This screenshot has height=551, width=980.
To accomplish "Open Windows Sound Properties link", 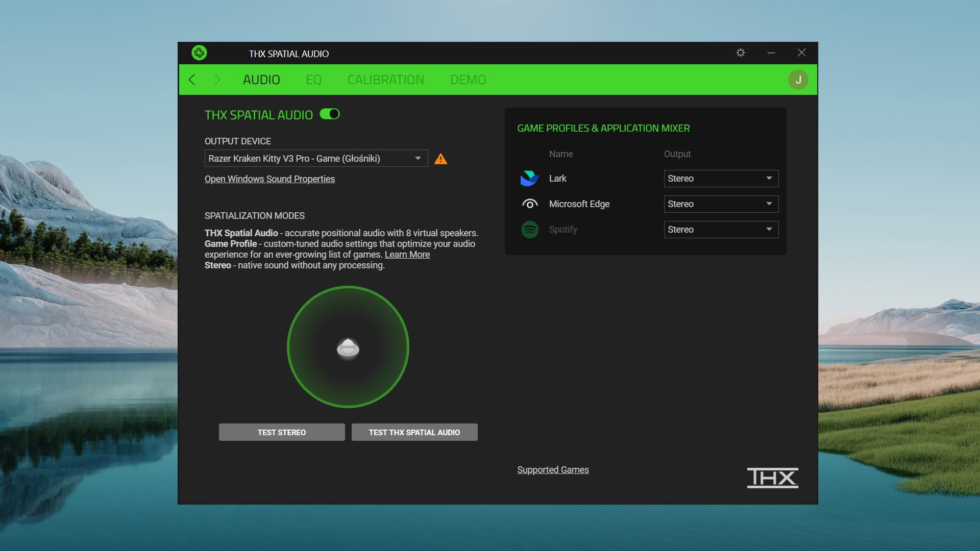I will click(269, 179).
